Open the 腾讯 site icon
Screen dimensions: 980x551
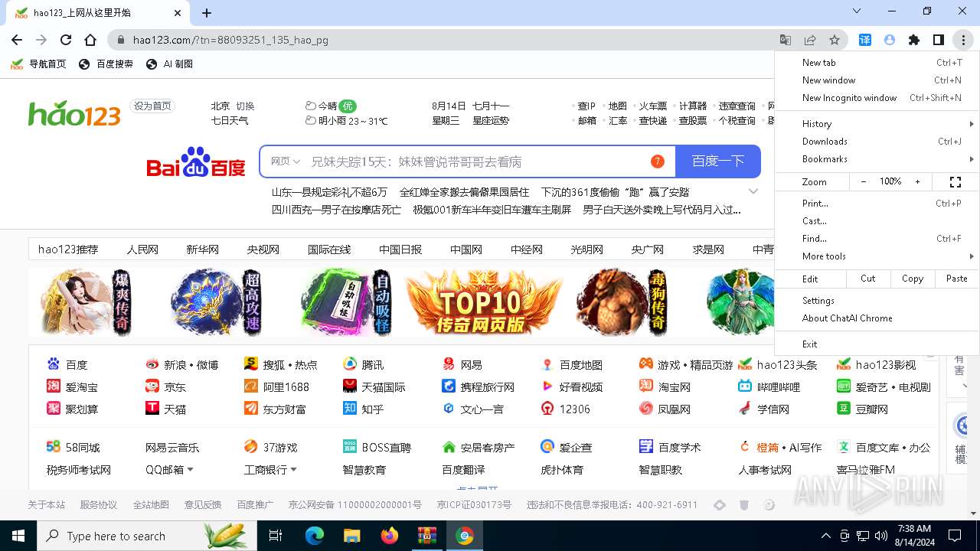pyautogui.click(x=350, y=364)
